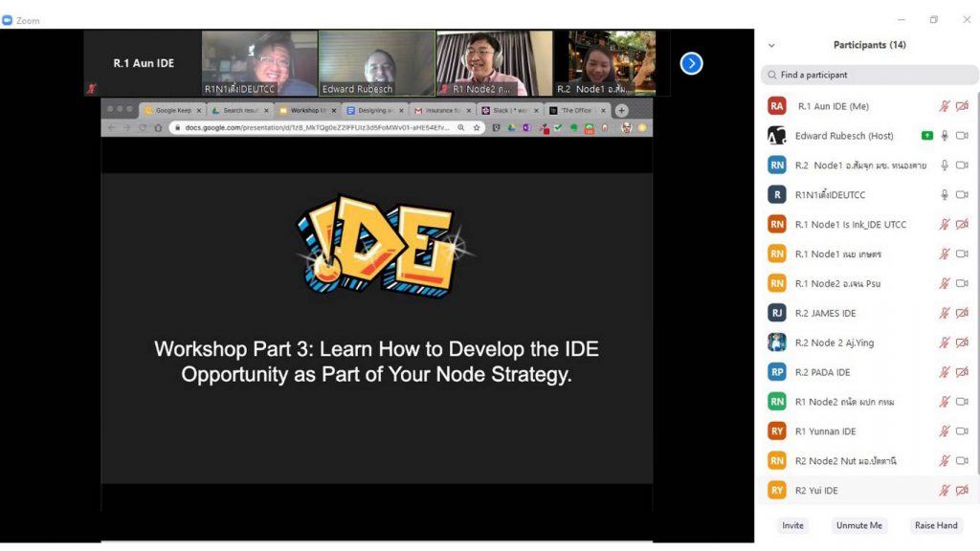This screenshot has height=551, width=980.
Task: Select RA avatar of R.1 Aun IDE (Me)
Action: tap(777, 106)
